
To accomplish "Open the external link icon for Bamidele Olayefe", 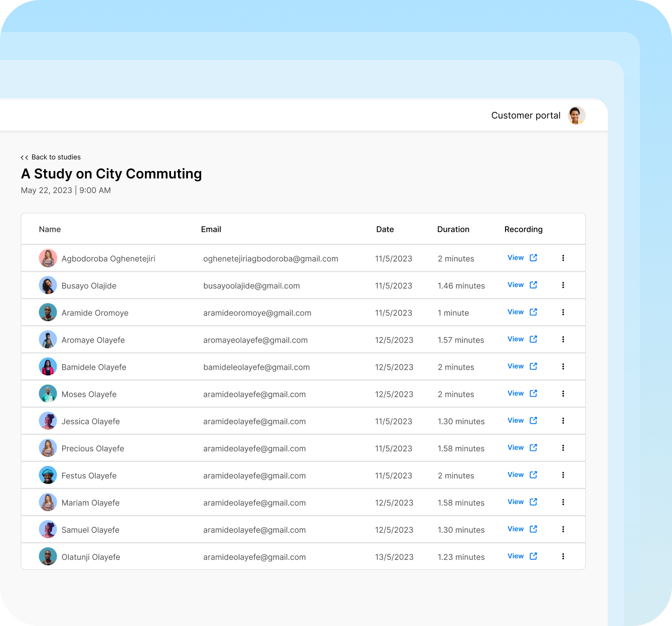I will (534, 366).
